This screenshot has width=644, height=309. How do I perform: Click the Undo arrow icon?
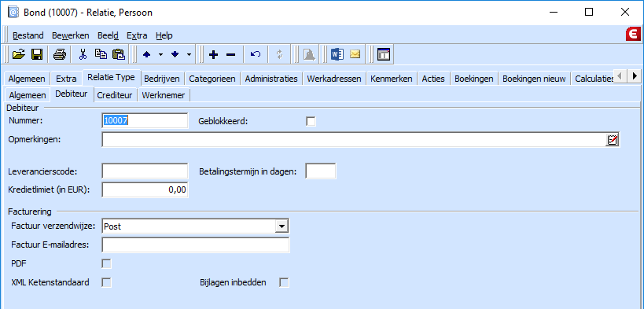pyautogui.click(x=256, y=54)
